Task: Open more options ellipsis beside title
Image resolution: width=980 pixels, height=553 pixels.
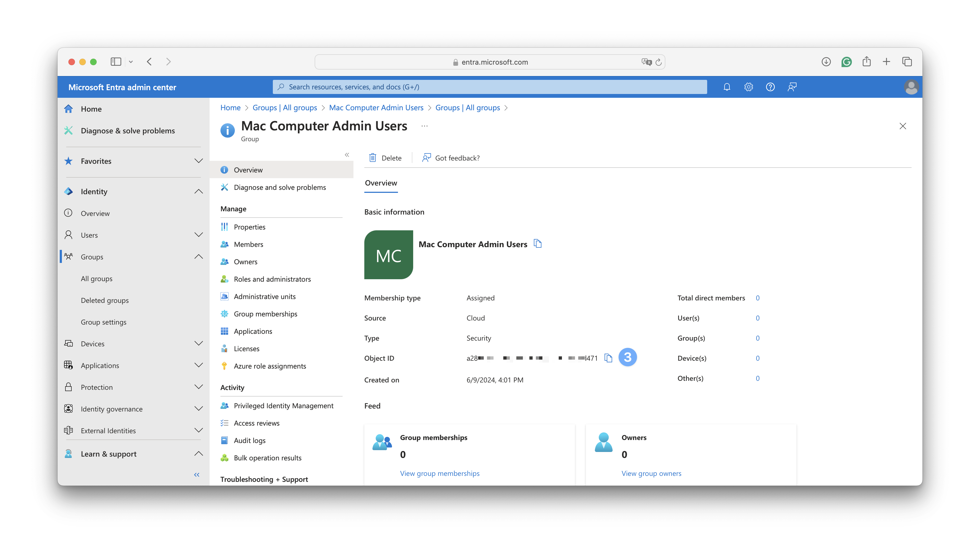Action: [x=425, y=126]
